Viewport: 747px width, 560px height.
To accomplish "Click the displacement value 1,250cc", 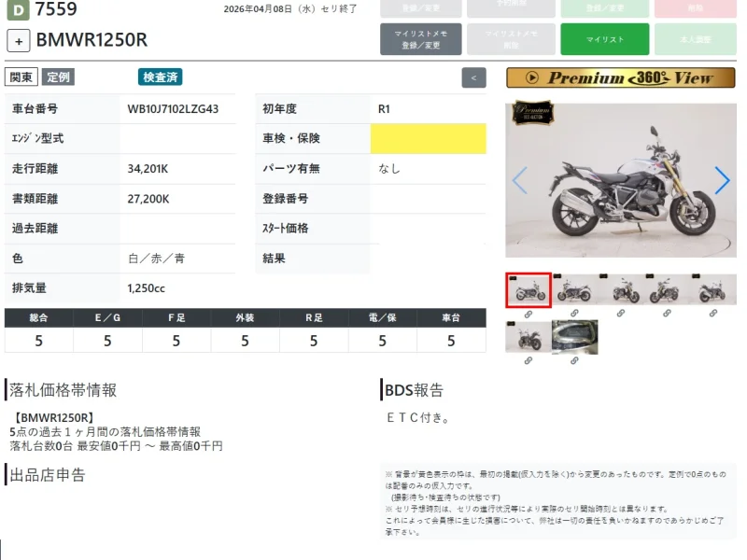I will point(147,288).
